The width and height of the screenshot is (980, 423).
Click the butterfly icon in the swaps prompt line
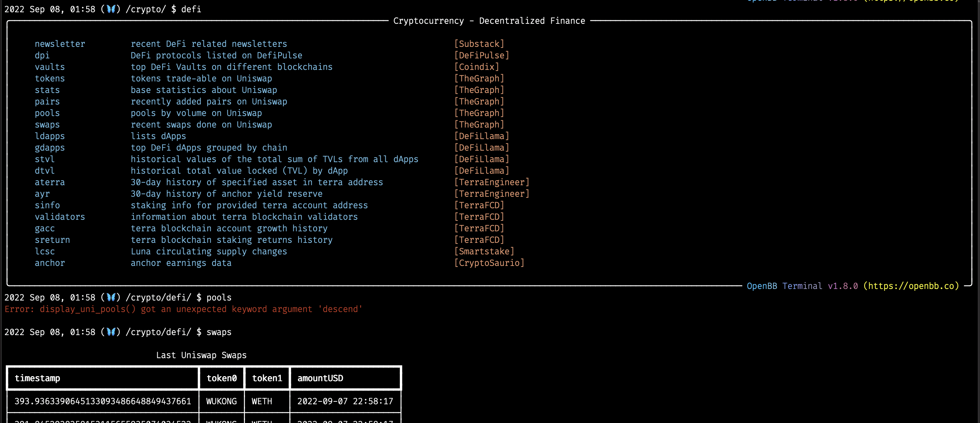point(111,332)
